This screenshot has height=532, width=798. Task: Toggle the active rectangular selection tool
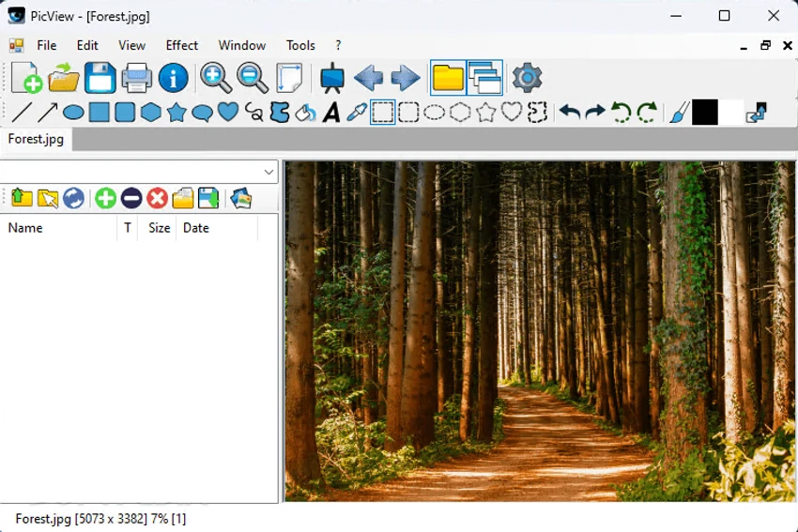click(382, 113)
